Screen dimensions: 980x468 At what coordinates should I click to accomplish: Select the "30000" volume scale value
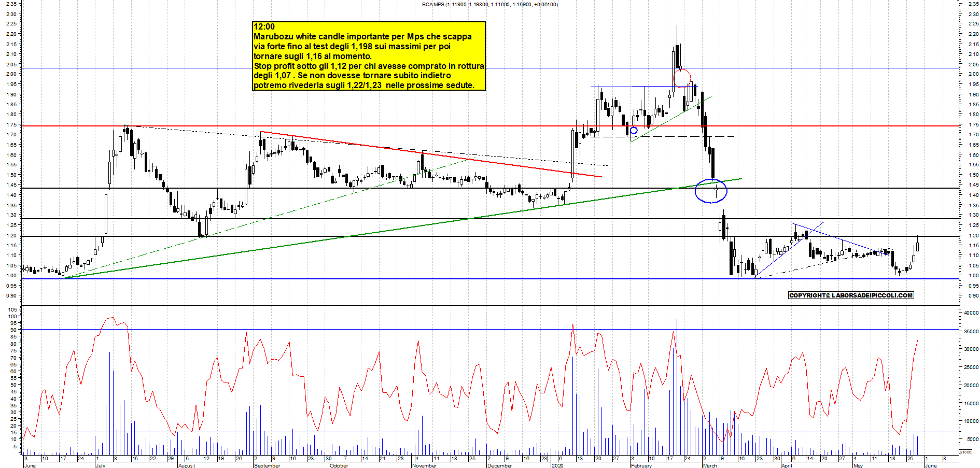tap(971, 349)
